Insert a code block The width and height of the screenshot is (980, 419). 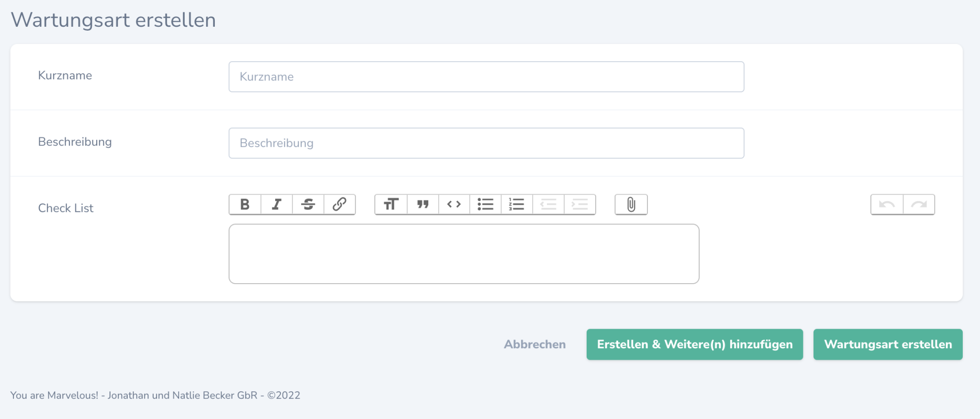coord(454,205)
